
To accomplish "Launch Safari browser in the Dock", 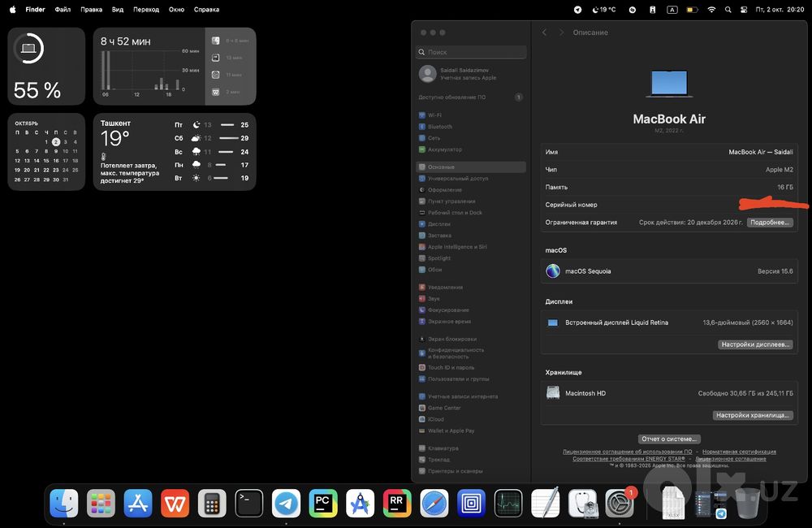I will click(x=434, y=503).
